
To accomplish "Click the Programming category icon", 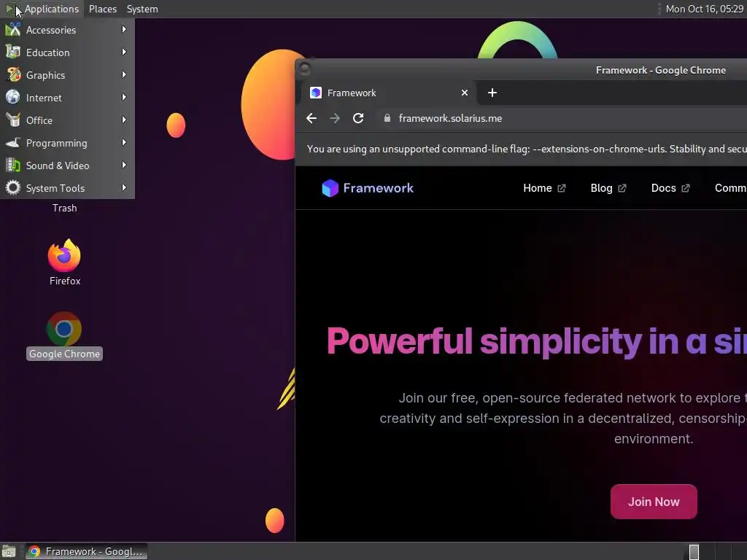I will (x=13, y=142).
